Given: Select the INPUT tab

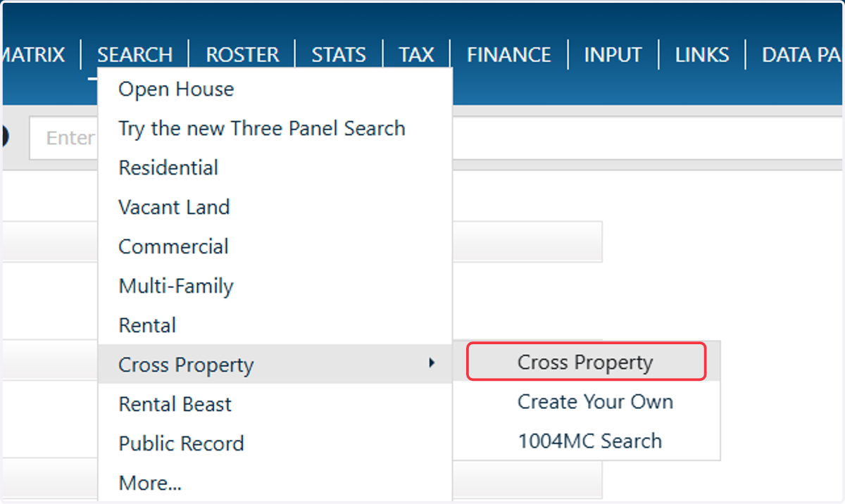Looking at the screenshot, I should coord(613,55).
